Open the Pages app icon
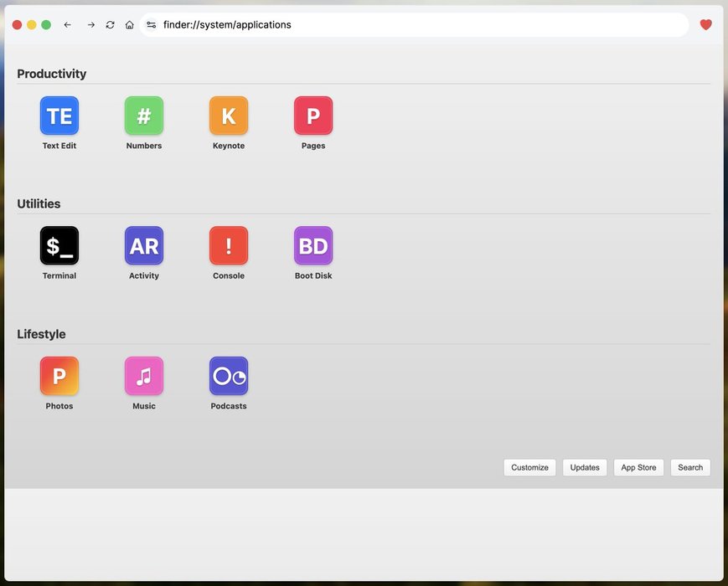This screenshot has width=728, height=586. point(313,116)
